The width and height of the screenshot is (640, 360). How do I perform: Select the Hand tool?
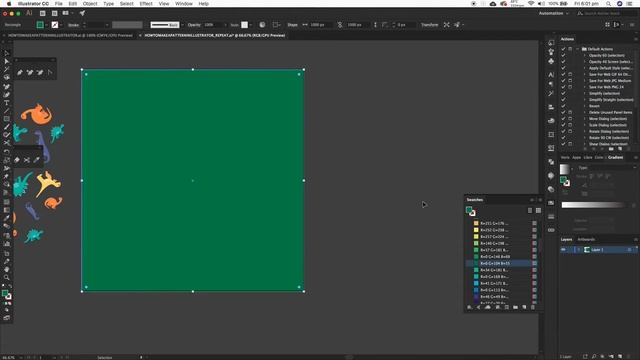point(7,269)
